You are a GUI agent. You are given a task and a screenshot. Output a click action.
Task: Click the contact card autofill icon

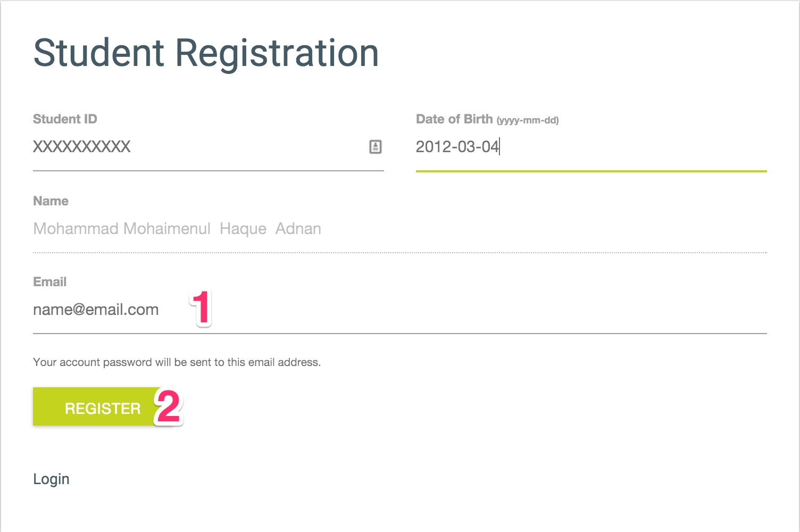tap(375, 147)
